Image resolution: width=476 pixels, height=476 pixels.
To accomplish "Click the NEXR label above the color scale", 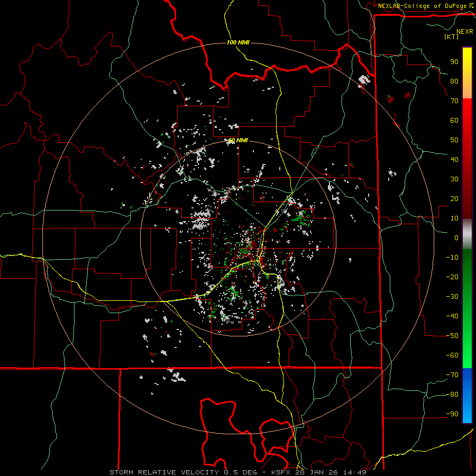I will click(x=465, y=32).
